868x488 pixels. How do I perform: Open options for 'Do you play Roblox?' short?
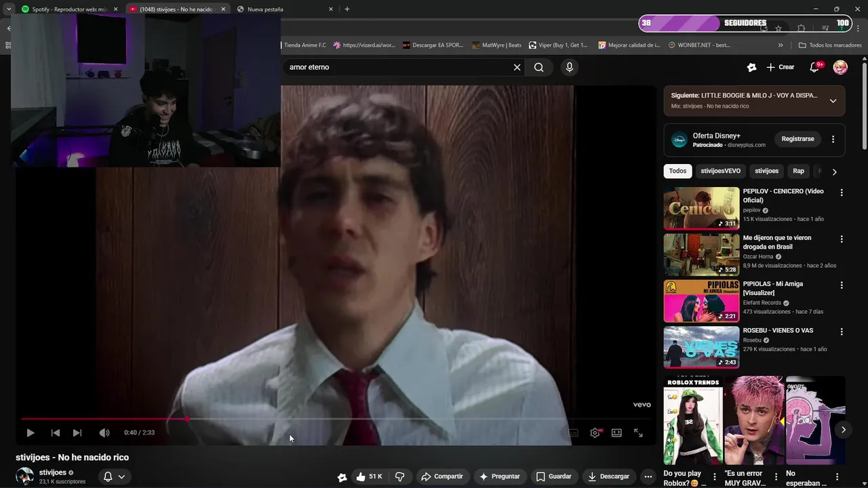click(715, 477)
